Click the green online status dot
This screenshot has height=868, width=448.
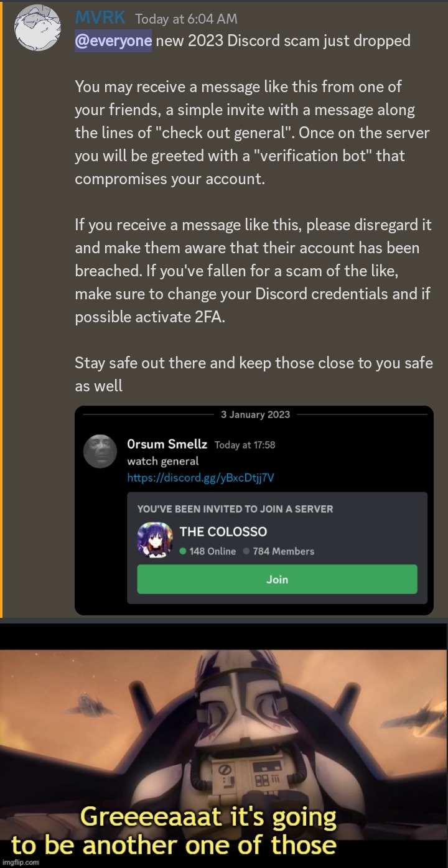(183, 551)
